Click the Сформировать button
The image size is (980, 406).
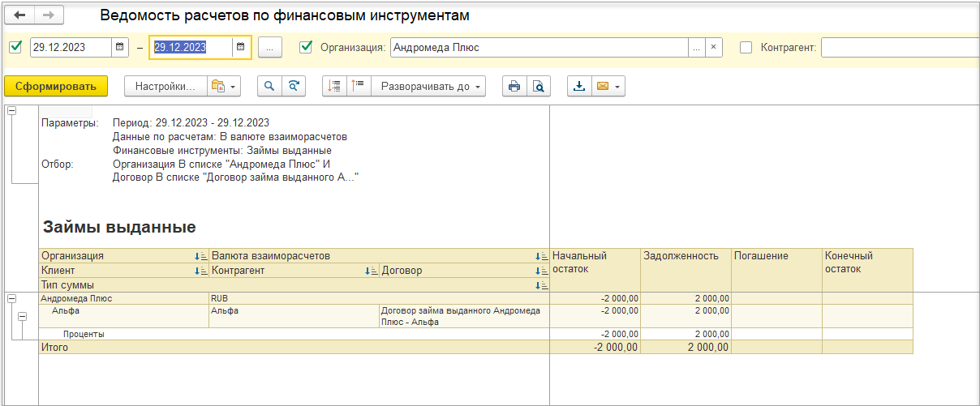point(55,86)
